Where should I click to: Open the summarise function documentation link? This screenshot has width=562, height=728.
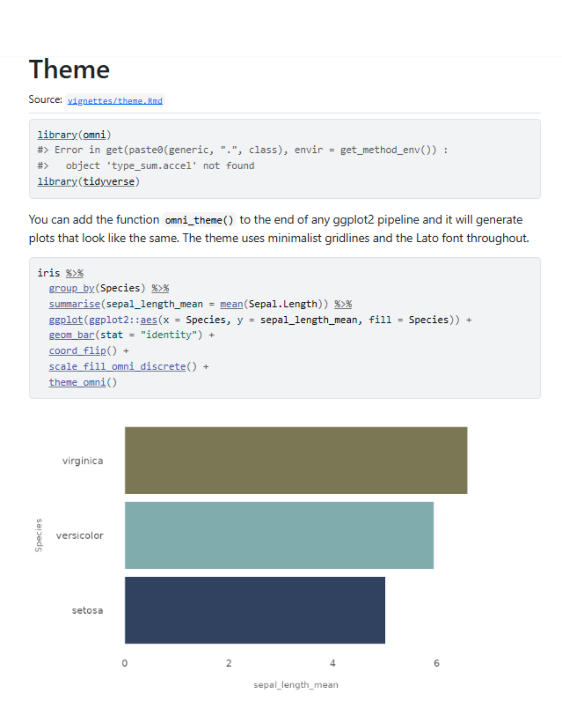point(75,304)
